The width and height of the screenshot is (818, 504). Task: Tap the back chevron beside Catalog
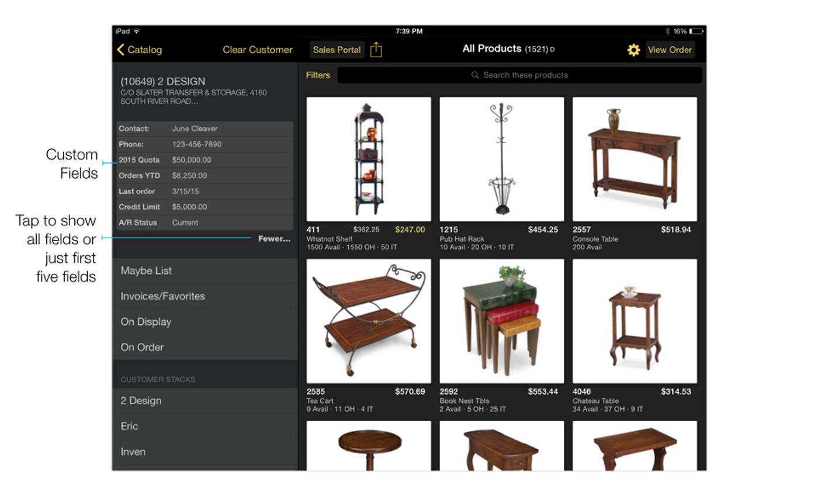[121, 50]
